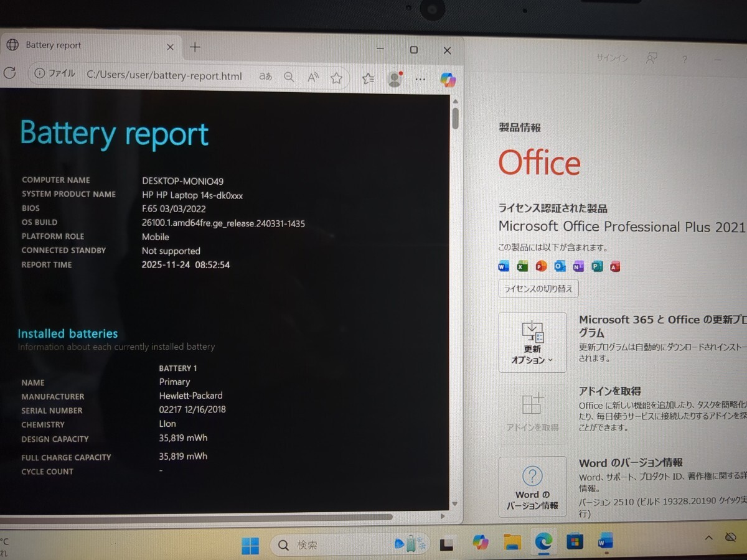Click the Not supported standby value
The height and width of the screenshot is (560, 747).
(171, 251)
